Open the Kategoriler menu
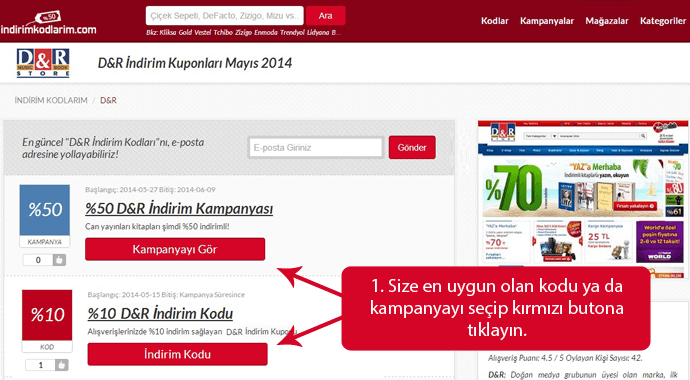The width and height of the screenshot is (690, 380). coord(663,21)
